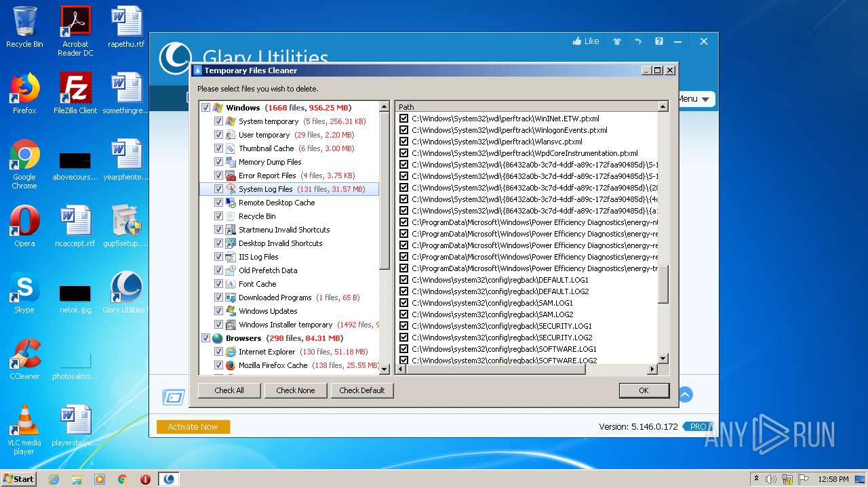
Task: Click the Startmenu Invalid Shortcuts icon
Action: [231, 230]
